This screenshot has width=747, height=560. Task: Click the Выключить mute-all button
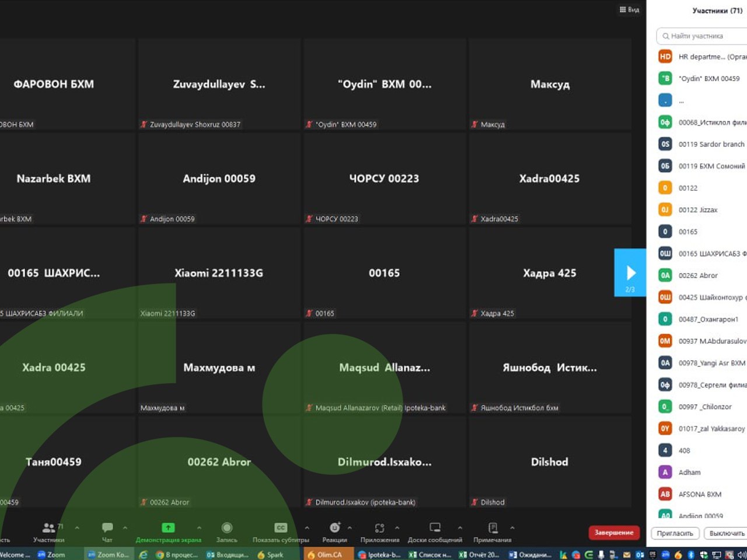pyautogui.click(x=726, y=533)
